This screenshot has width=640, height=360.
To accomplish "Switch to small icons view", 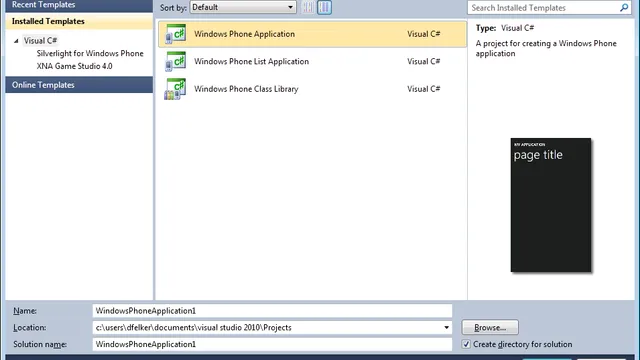I will 308,7.
